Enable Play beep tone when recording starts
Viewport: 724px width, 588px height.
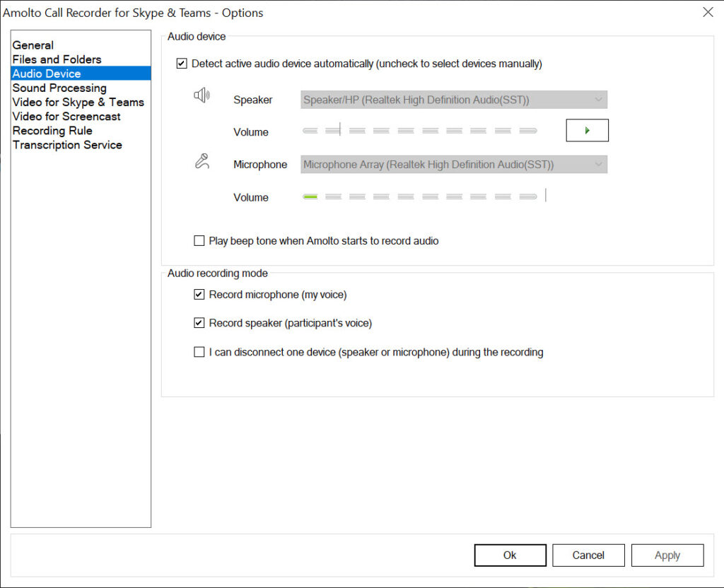click(x=199, y=241)
